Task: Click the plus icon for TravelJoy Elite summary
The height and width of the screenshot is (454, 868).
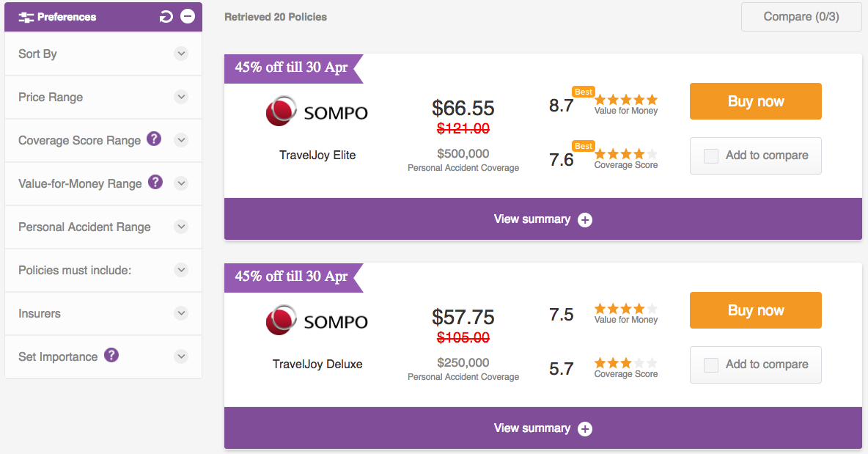Action: pyautogui.click(x=585, y=220)
